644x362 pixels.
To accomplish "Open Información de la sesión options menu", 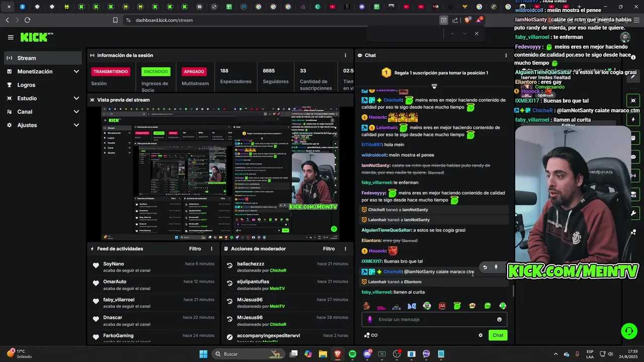I will click(345, 55).
